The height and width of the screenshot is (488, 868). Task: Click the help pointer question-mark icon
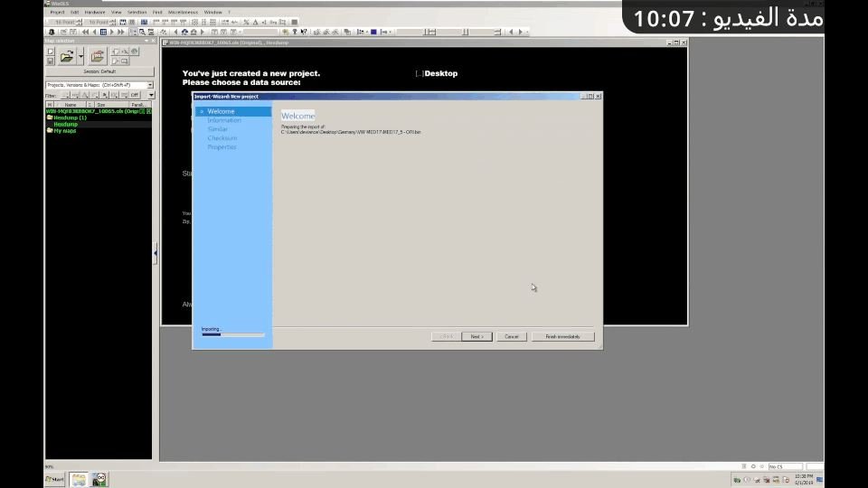304,33
